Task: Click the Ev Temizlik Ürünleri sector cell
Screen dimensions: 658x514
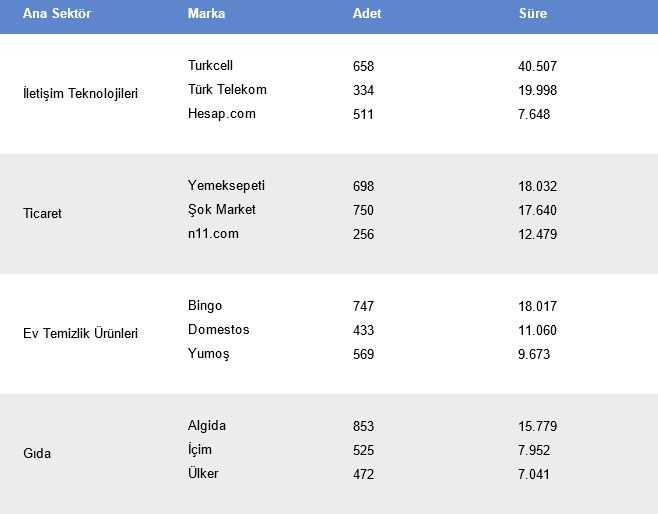Action: pyautogui.click(x=80, y=333)
